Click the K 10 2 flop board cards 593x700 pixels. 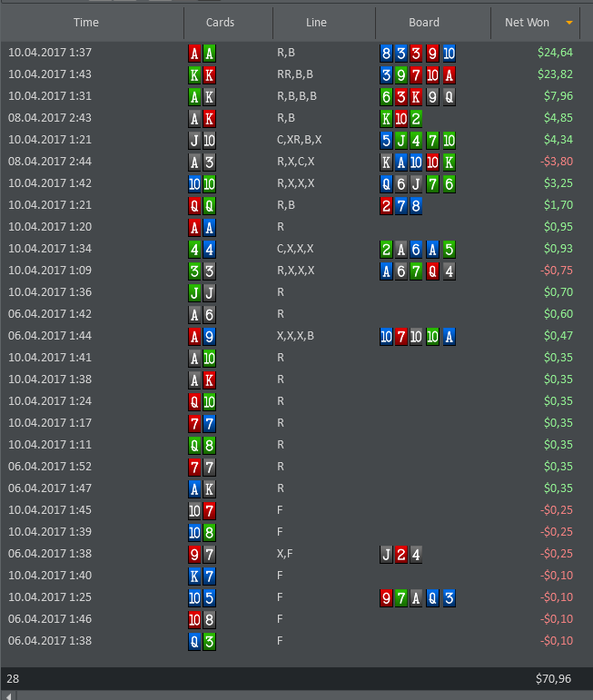click(401, 119)
